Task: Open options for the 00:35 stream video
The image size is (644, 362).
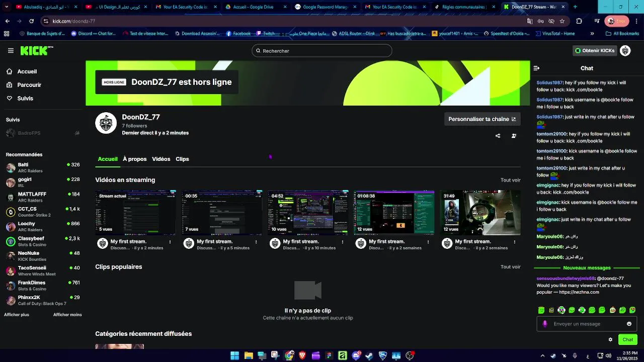Action: (x=256, y=242)
